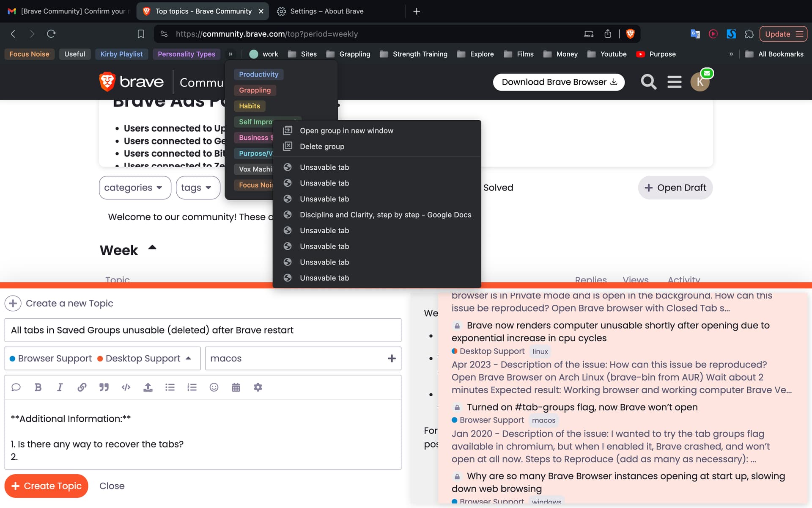Toggle the bulleted list formatting
Image resolution: width=812 pixels, height=508 pixels.
(170, 387)
